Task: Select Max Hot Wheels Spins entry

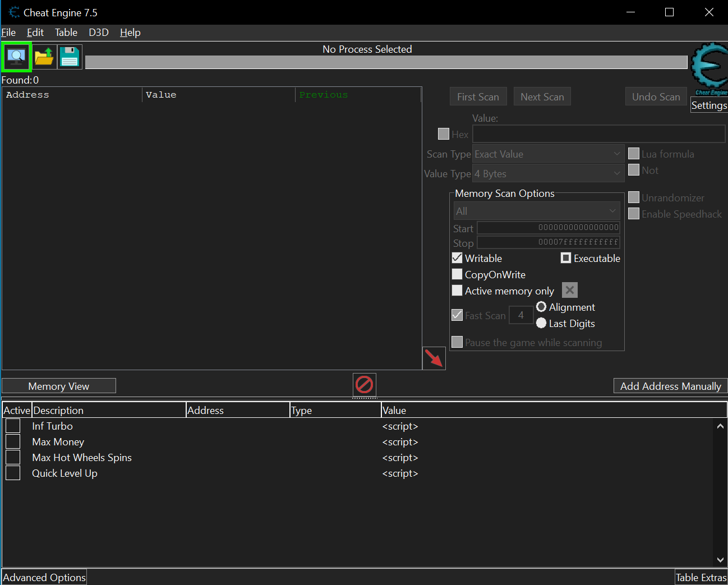Action: point(82,458)
